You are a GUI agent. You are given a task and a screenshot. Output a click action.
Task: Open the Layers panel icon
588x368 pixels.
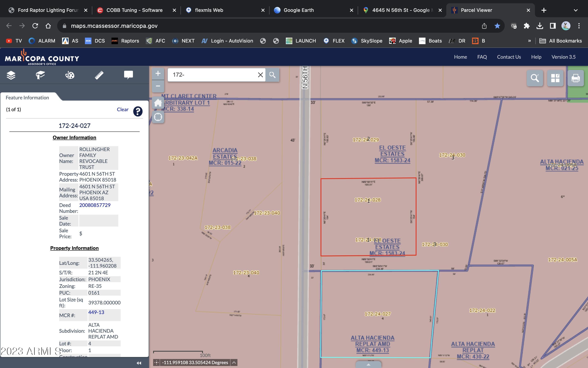click(x=11, y=75)
